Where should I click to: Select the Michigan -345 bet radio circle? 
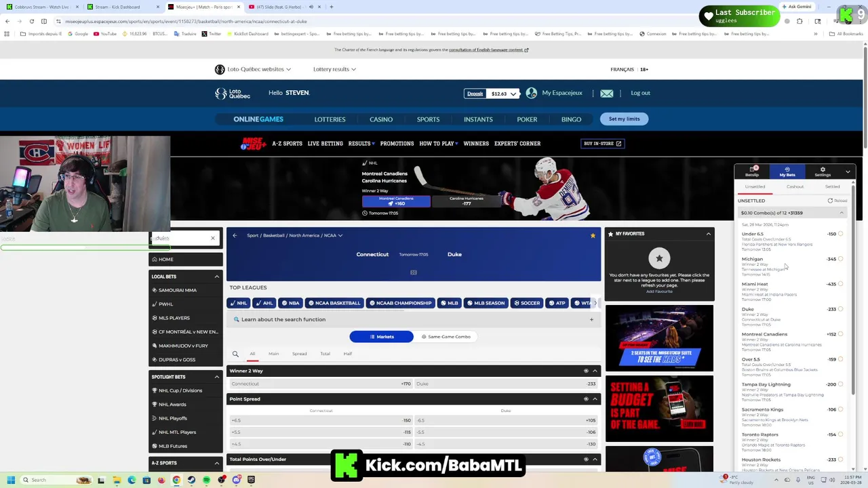pos(841,259)
